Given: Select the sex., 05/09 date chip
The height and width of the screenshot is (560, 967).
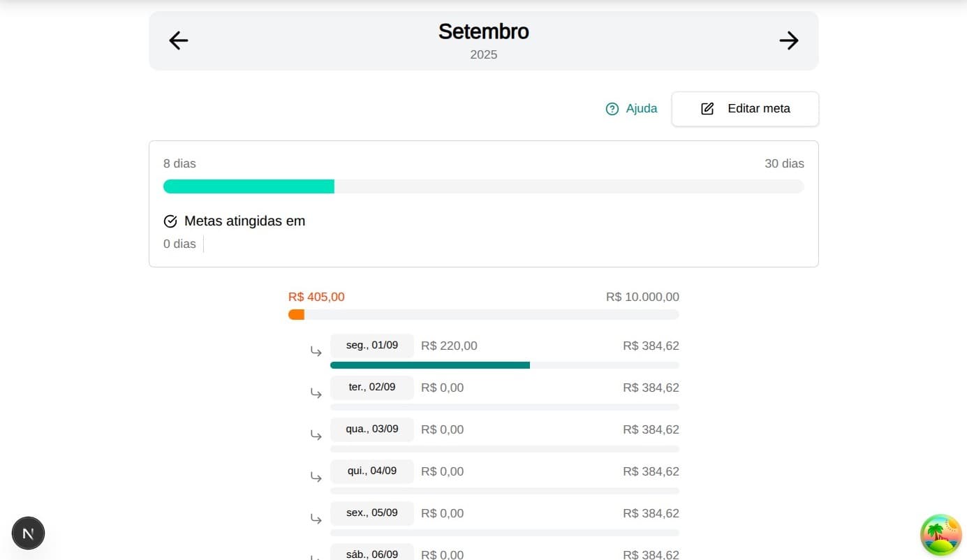Looking at the screenshot, I should point(371,513).
